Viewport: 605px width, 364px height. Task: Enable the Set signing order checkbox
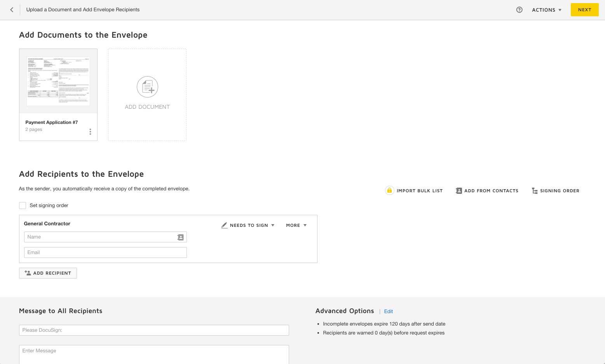coord(23,206)
